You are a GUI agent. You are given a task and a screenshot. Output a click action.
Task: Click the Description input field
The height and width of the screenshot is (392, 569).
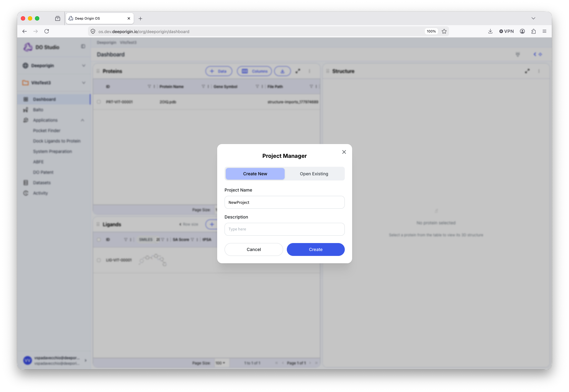[284, 229]
